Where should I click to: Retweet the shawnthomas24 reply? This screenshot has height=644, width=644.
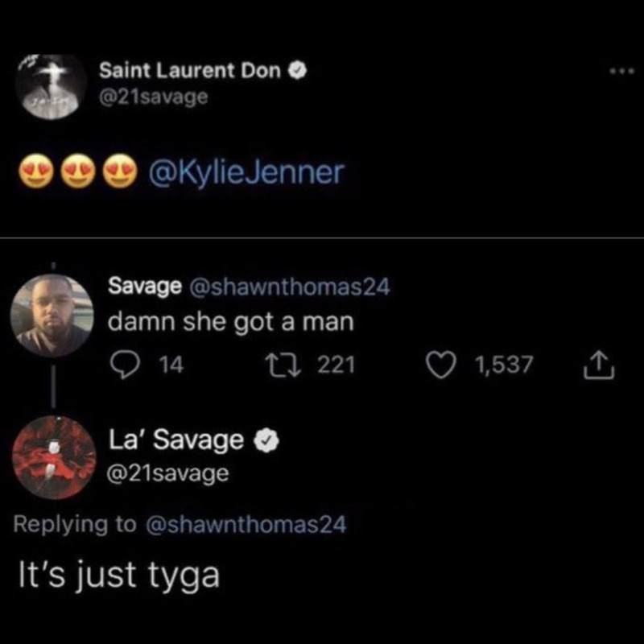283,365
